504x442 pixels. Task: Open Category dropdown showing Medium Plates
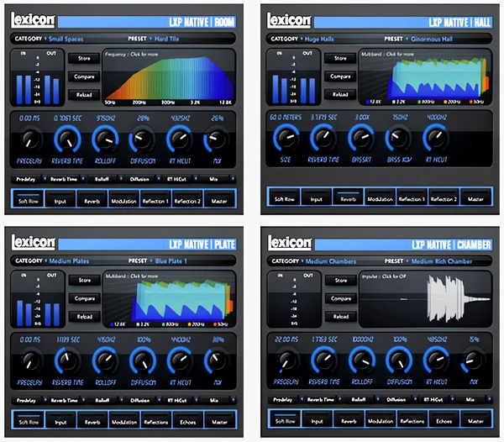pyautogui.click(x=69, y=261)
